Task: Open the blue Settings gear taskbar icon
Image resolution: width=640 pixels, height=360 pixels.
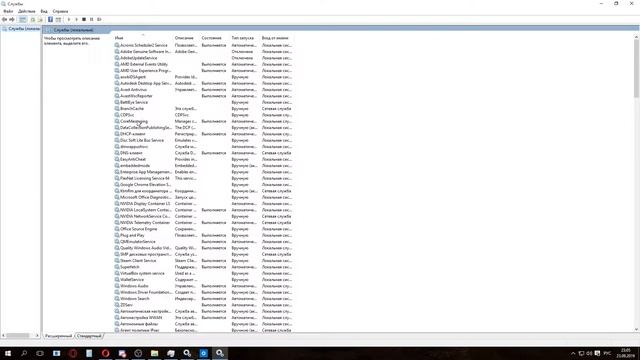Action: click(x=203, y=353)
